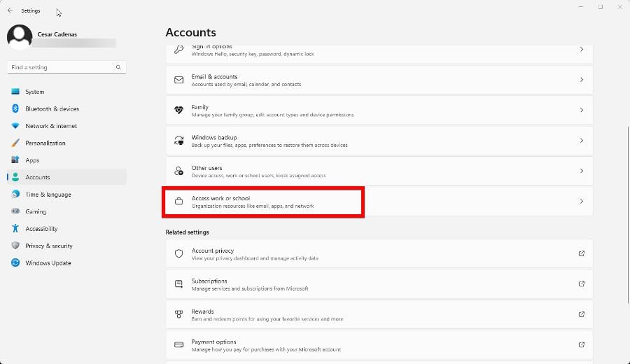Click the Other users title text
This screenshot has height=364, width=630.
207,167
